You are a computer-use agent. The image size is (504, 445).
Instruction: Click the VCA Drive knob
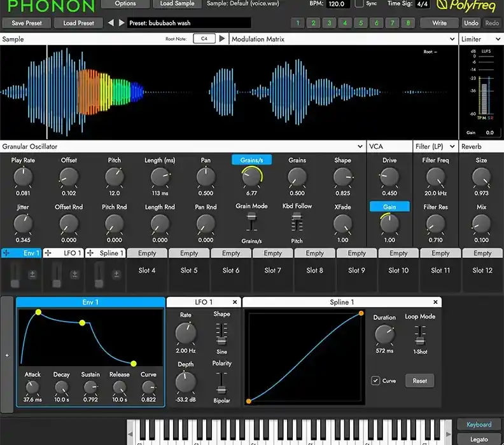pos(389,177)
